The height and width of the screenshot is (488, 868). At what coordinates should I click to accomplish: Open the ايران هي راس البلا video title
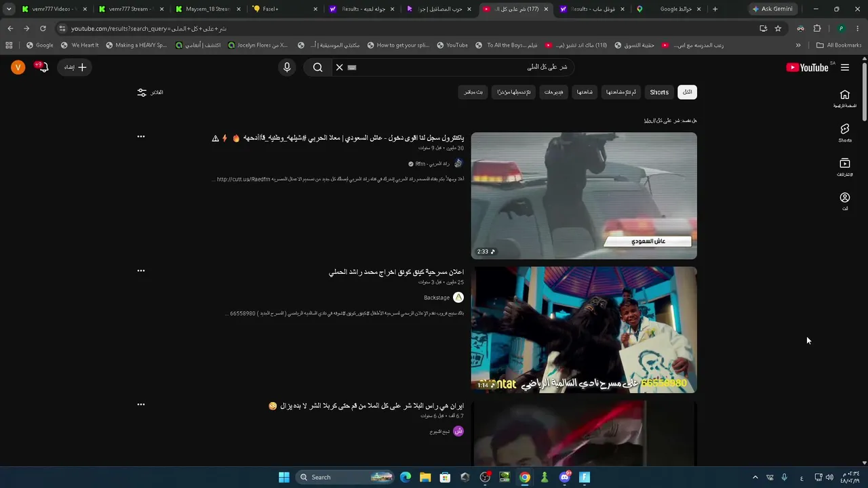(x=367, y=406)
